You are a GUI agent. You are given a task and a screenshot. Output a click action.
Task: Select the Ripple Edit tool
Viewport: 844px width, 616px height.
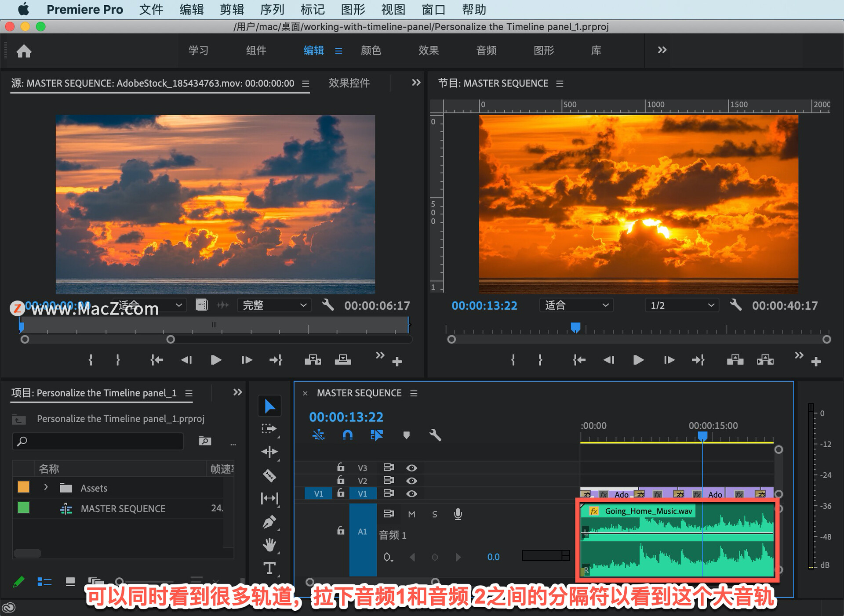[x=269, y=452]
